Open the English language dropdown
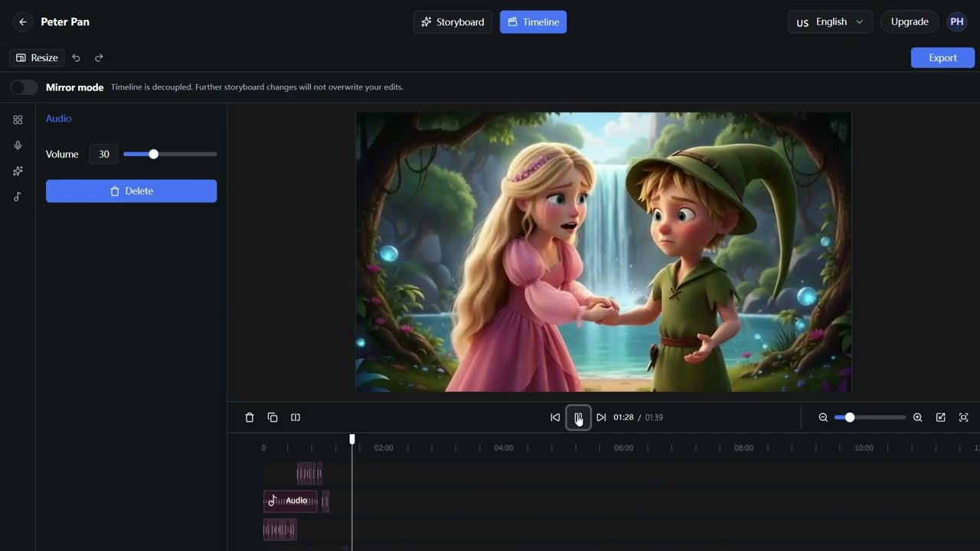The width and height of the screenshot is (980, 551). pyautogui.click(x=830, y=22)
